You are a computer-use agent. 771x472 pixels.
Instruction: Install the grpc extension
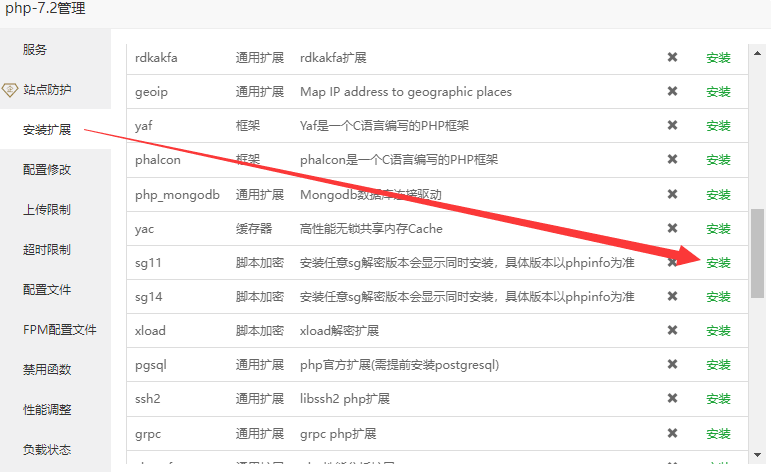718,433
